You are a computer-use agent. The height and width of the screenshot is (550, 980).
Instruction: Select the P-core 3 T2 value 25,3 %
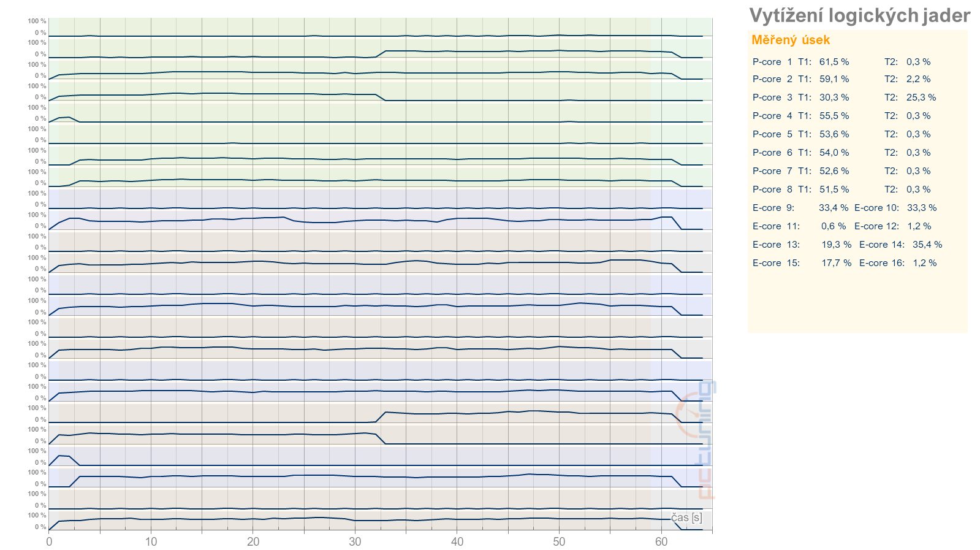click(x=921, y=97)
